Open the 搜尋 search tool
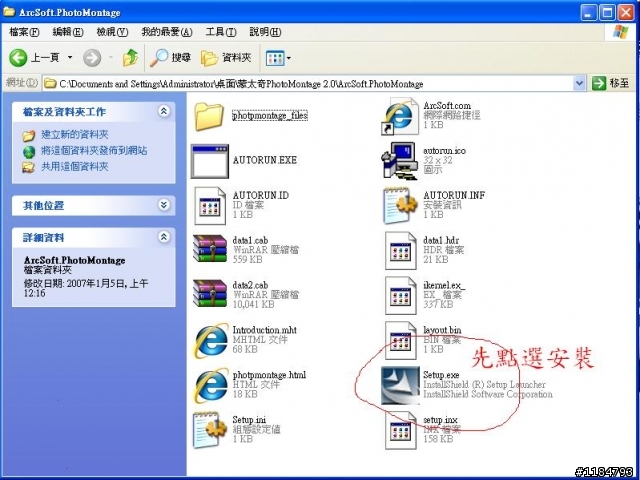Viewport: 640px width, 480px height. coord(170,58)
